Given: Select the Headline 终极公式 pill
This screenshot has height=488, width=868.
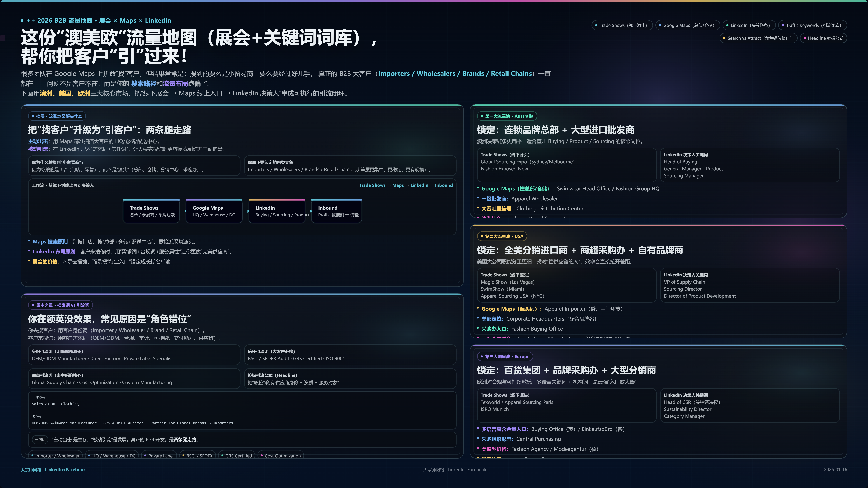Looking at the screenshot, I should click(x=824, y=38).
